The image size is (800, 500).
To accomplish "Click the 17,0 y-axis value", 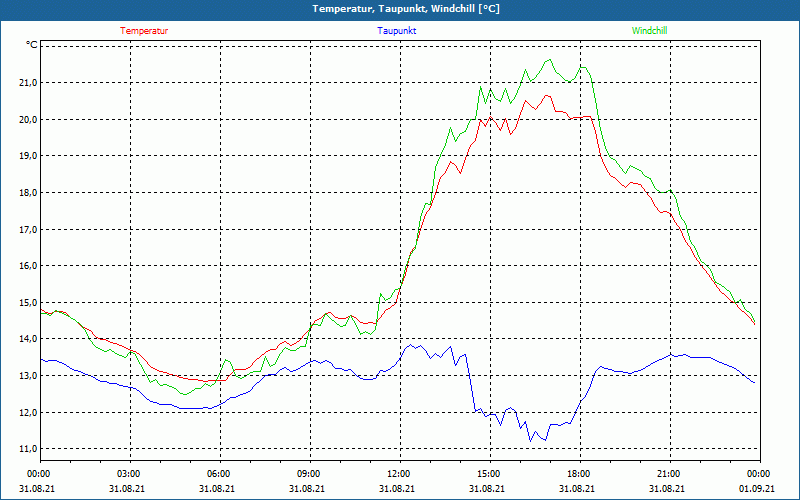I will click(29, 229).
